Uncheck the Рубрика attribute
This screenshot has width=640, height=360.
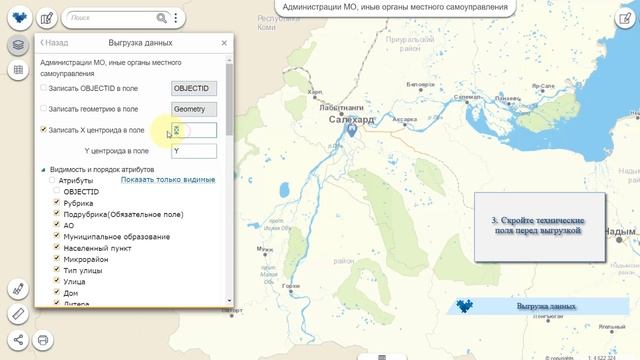[57, 202]
